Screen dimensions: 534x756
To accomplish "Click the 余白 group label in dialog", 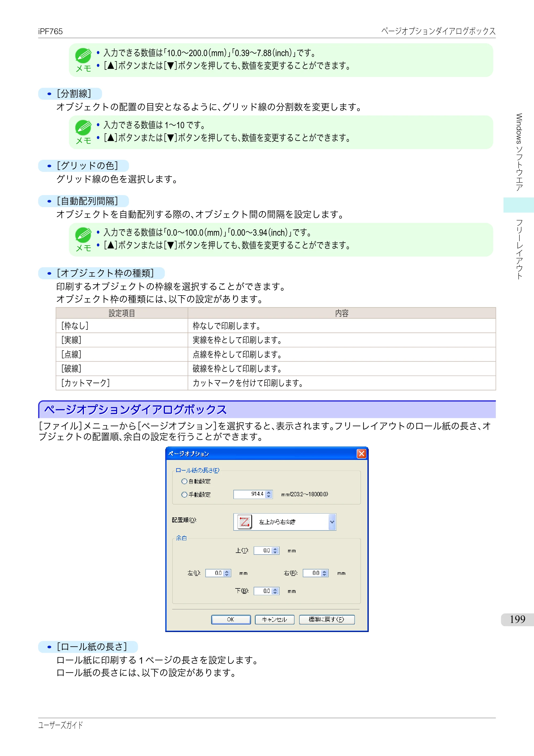I will pos(181,538).
